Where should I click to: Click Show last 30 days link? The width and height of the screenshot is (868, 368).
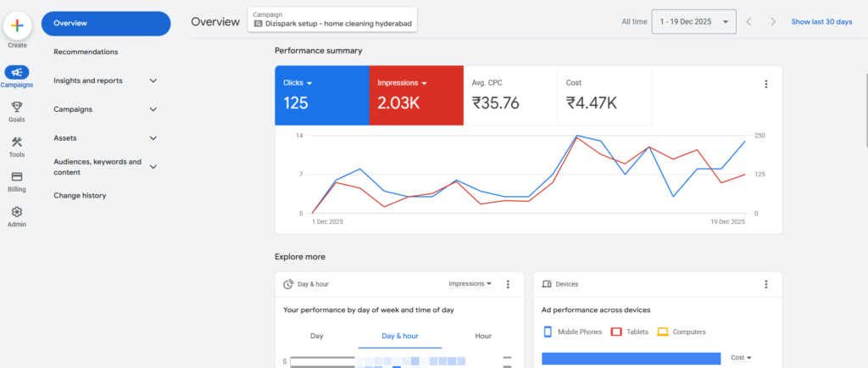pyautogui.click(x=821, y=21)
